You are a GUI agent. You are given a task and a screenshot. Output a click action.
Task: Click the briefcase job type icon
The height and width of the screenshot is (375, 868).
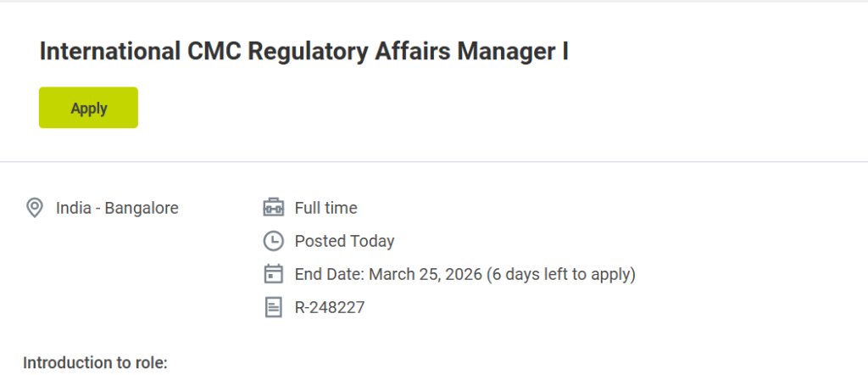click(x=273, y=208)
